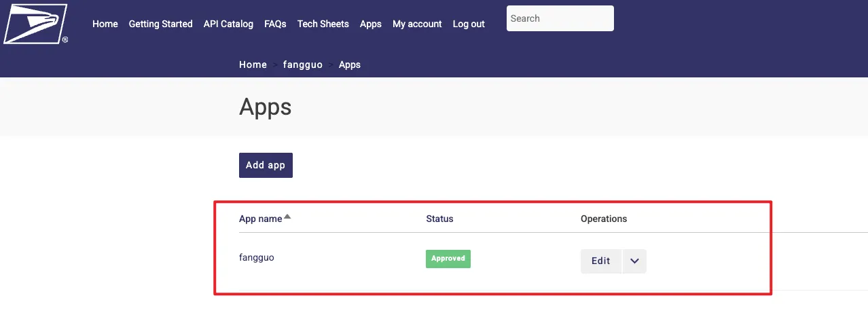Screen dimensions: 868x334
Task: Go to API Catalog page
Action: point(228,24)
